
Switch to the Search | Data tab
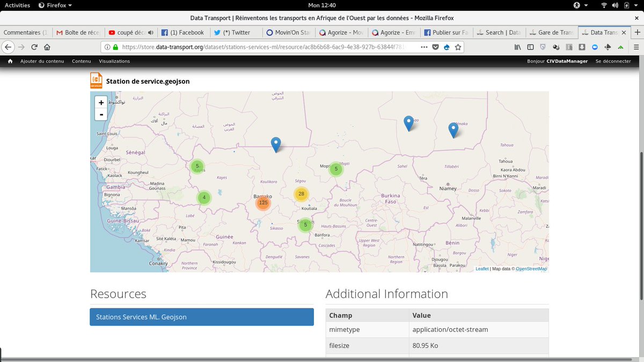[499, 33]
